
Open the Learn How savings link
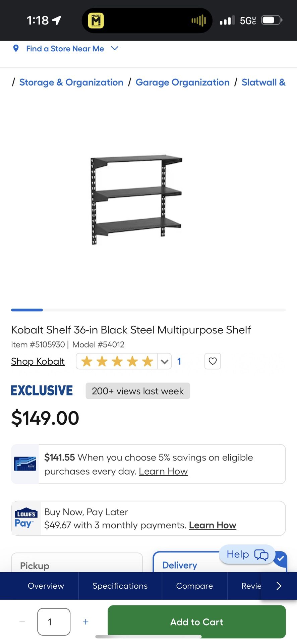click(163, 471)
